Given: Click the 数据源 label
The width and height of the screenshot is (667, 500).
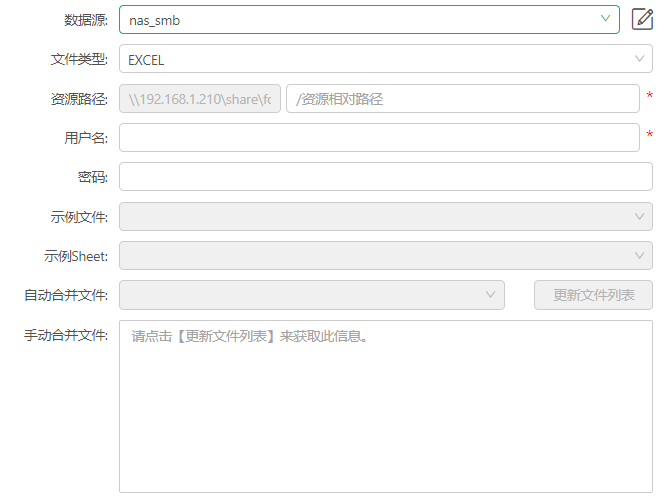Looking at the screenshot, I should point(86,20).
